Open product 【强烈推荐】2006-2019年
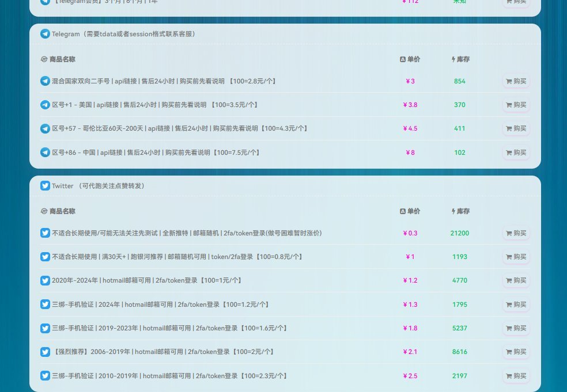Viewport: 567px width, 392px height. click(x=164, y=352)
